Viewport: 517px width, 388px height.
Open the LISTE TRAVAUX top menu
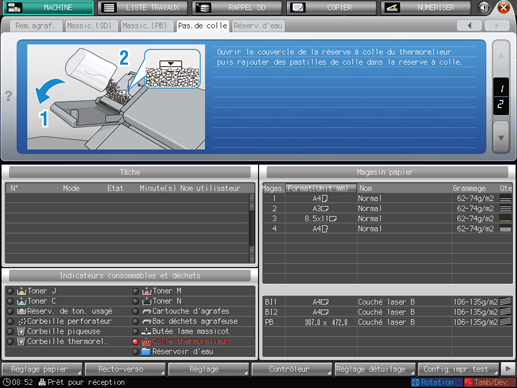click(144, 7)
